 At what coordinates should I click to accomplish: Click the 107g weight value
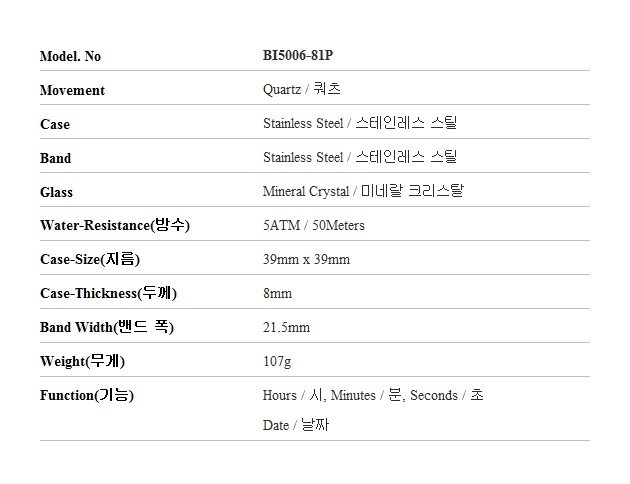277,361
